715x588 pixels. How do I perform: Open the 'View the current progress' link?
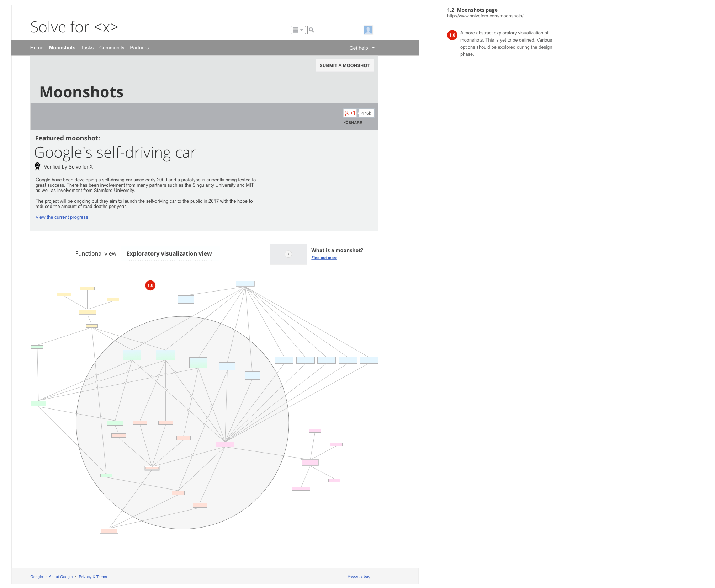[62, 217]
